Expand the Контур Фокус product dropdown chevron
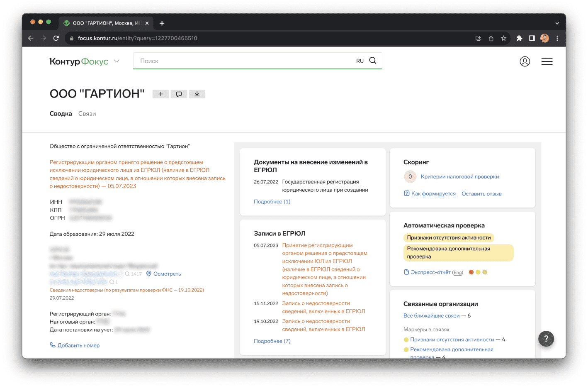 pyautogui.click(x=117, y=61)
